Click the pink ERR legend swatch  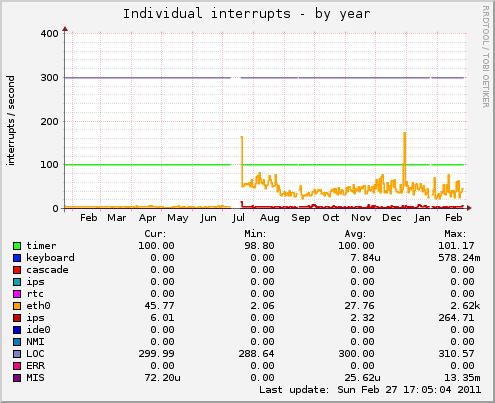17,366
